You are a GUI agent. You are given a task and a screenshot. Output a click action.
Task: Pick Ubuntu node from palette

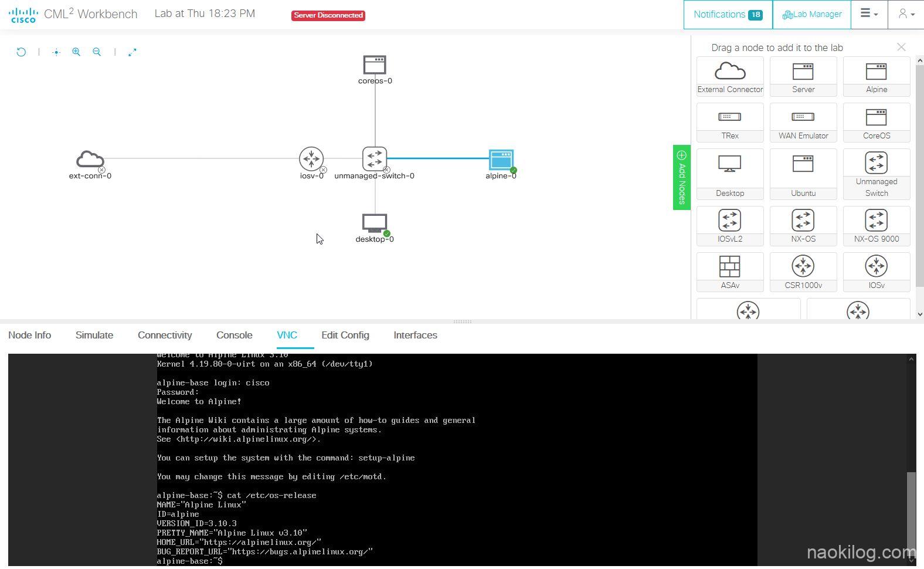803,174
